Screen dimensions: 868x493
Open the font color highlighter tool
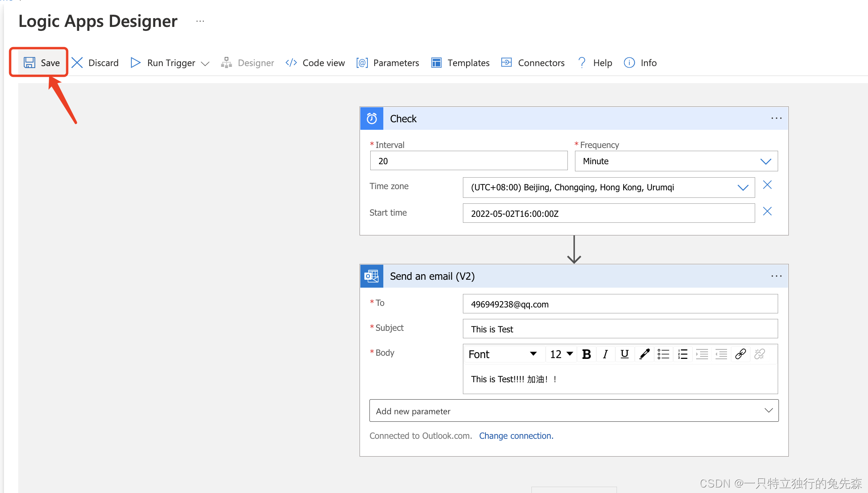[644, 354]
